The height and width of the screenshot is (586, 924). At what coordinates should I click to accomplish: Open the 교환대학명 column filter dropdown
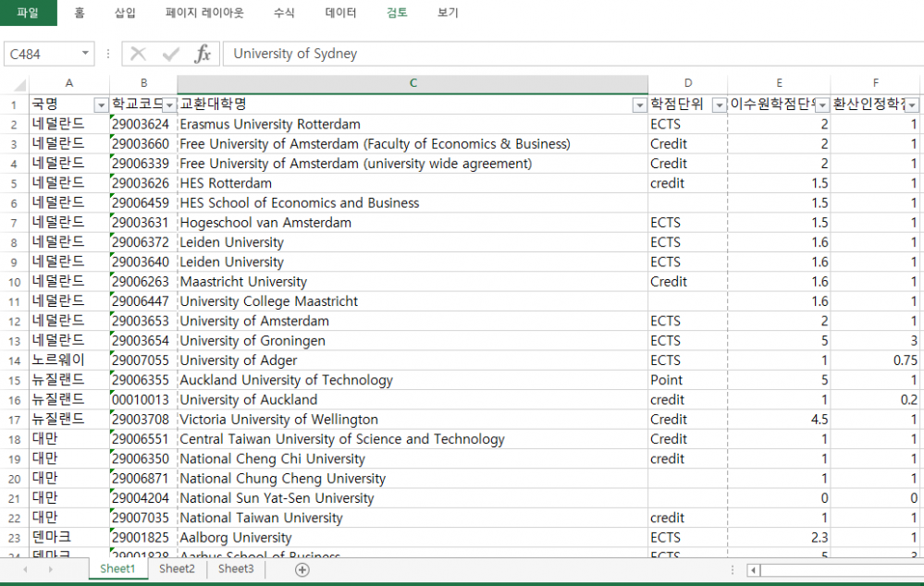click(639, 105)
